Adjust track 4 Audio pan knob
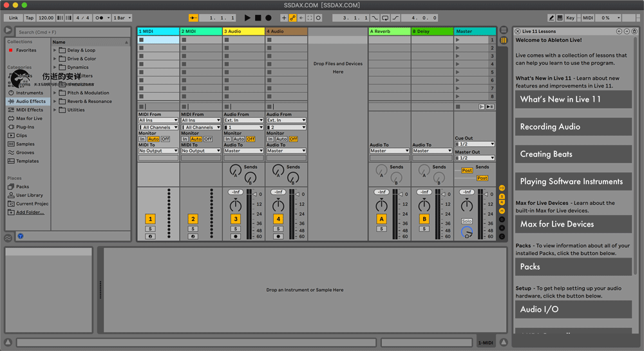644x351 pixels. pyautogui.click(x=278, y=205)
